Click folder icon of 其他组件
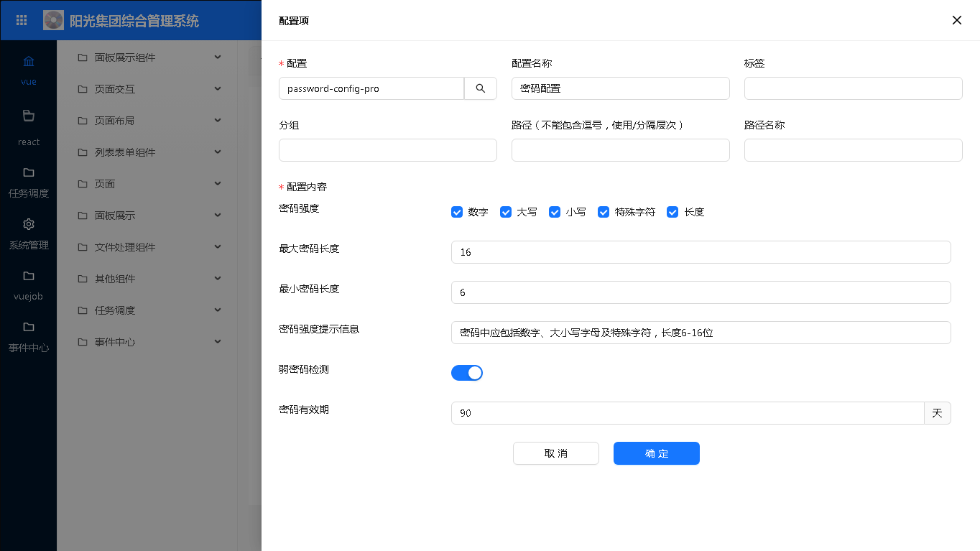The width and height of the screenshot is (980, 551). [83, 279]
